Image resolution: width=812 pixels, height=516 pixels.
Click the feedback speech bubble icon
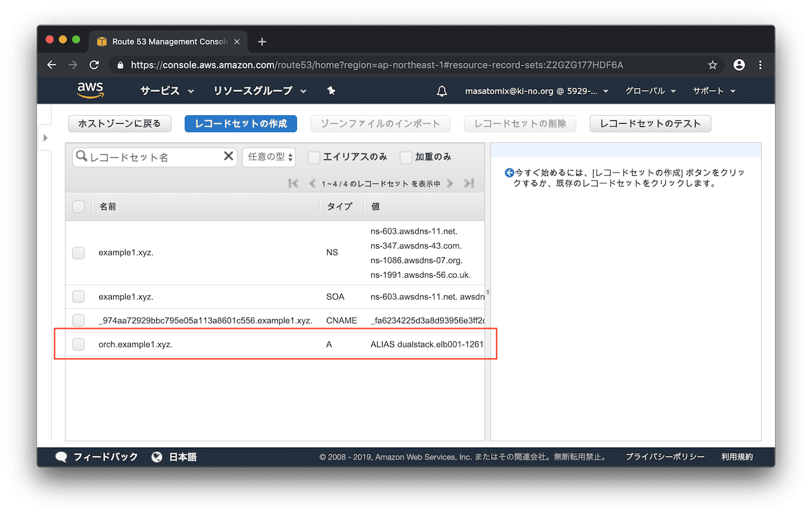[x=62, y=457]
